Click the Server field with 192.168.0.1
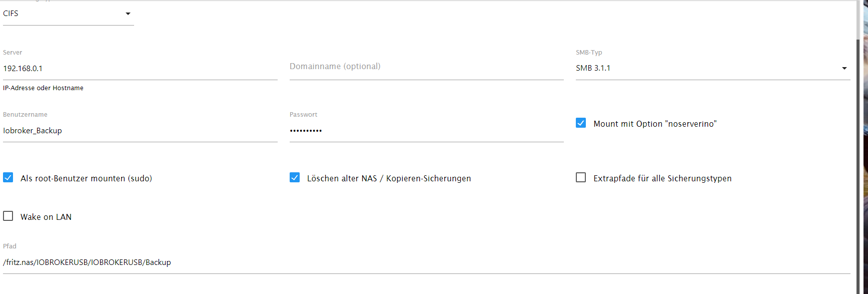868x294 pixels. [x=140, y=68]
